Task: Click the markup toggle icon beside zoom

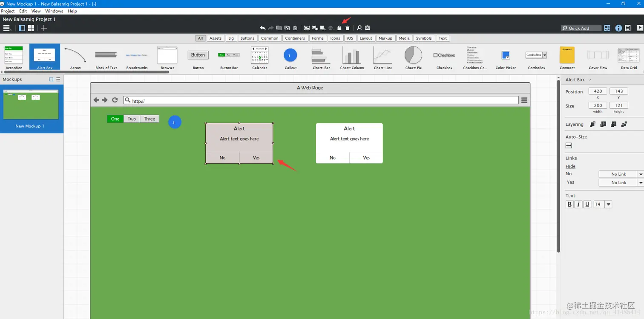Action: pos(368,28)
